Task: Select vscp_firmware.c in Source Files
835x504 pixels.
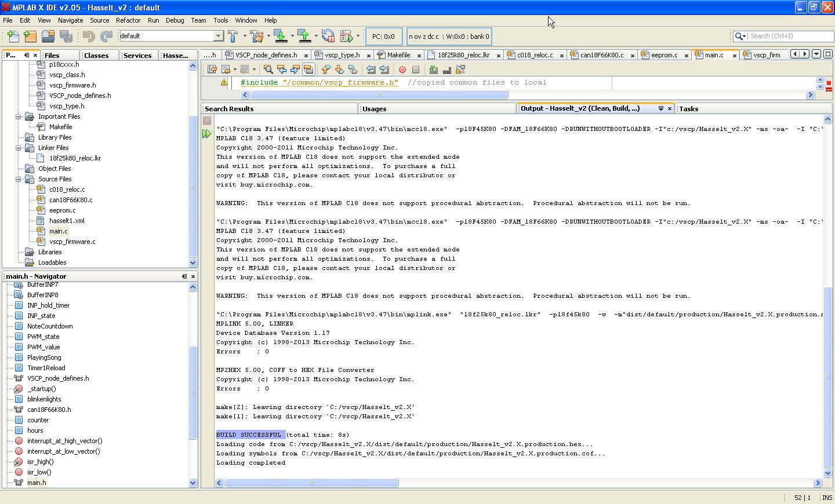Action: tap(72, 242)
